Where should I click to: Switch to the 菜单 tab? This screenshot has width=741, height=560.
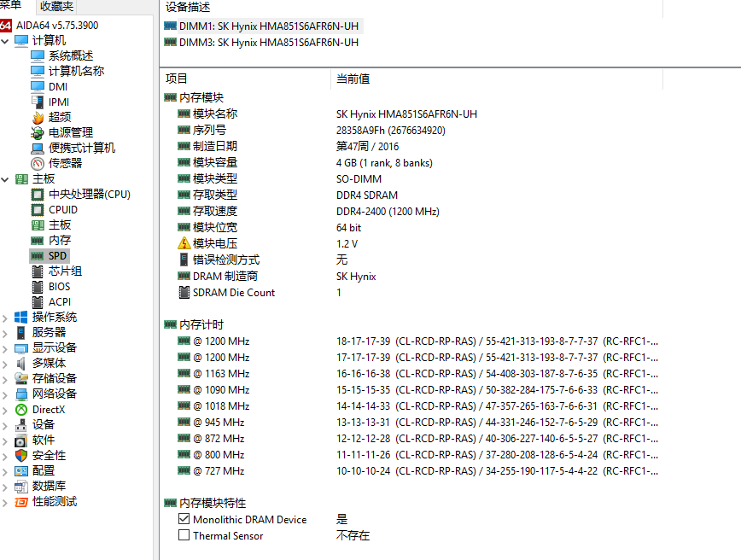pos(11,5)
